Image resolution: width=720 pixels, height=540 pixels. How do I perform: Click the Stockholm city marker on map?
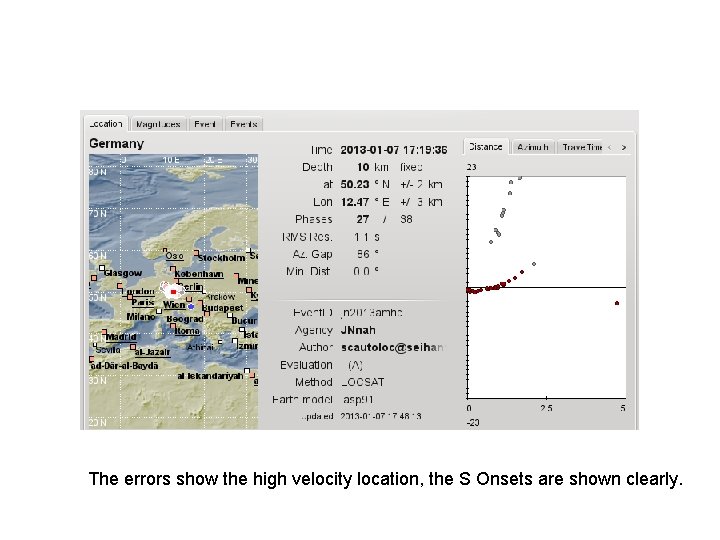[197, 253]
